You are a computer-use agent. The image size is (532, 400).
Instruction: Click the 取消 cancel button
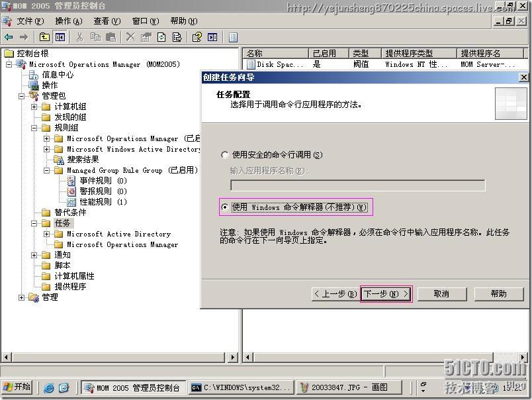[x=442, y=294]
